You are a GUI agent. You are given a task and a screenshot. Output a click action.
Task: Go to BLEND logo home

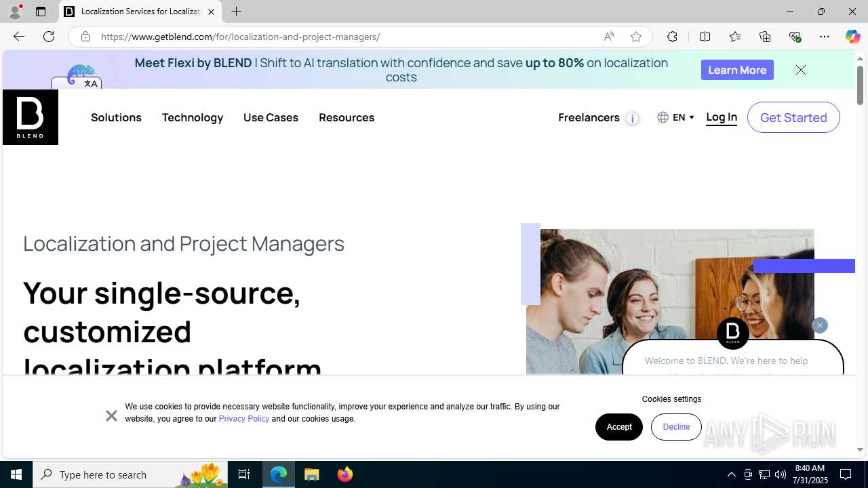click(x=31, y=117)
